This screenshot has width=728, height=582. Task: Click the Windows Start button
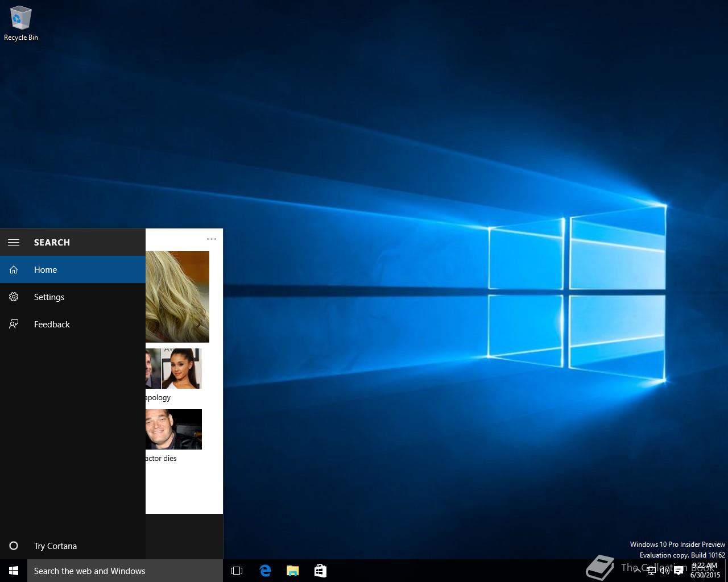point(14,571)
